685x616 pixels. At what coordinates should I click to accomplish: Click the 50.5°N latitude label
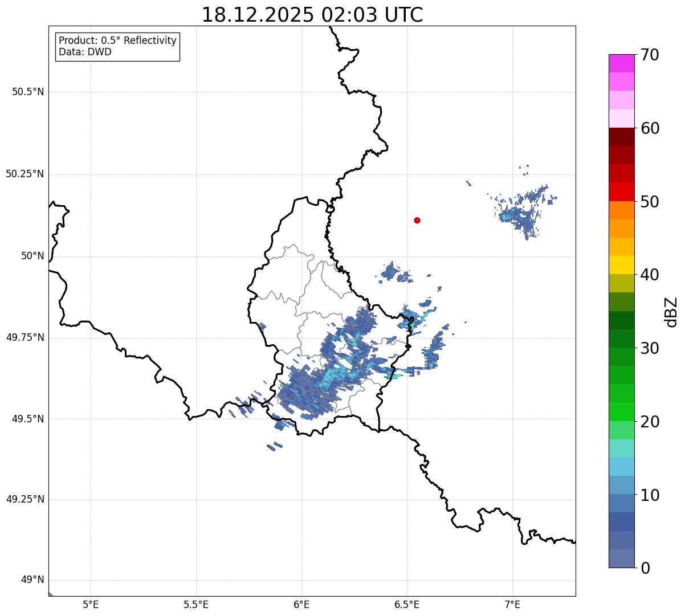(x=28, y=92)
